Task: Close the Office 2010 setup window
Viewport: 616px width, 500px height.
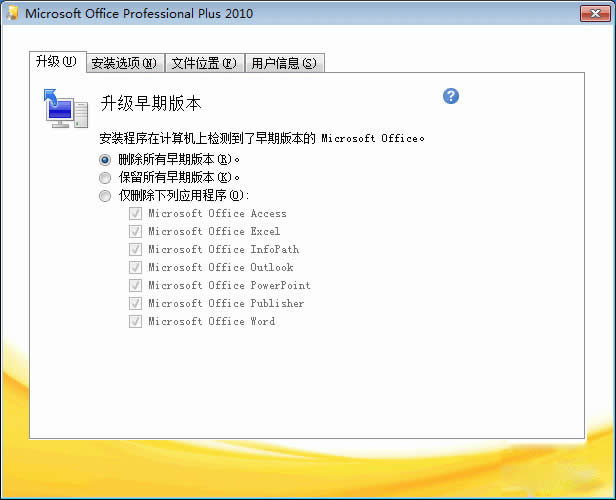Action: [595, 14]
